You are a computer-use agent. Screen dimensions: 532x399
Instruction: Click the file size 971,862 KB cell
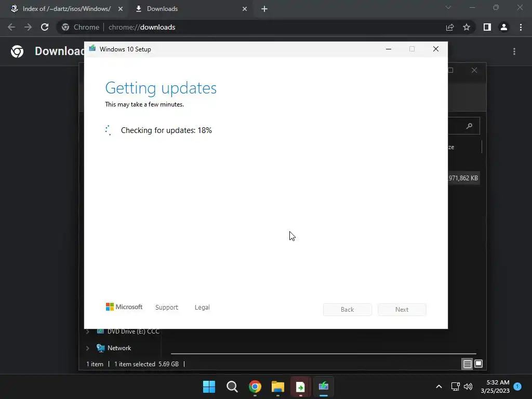463,178
